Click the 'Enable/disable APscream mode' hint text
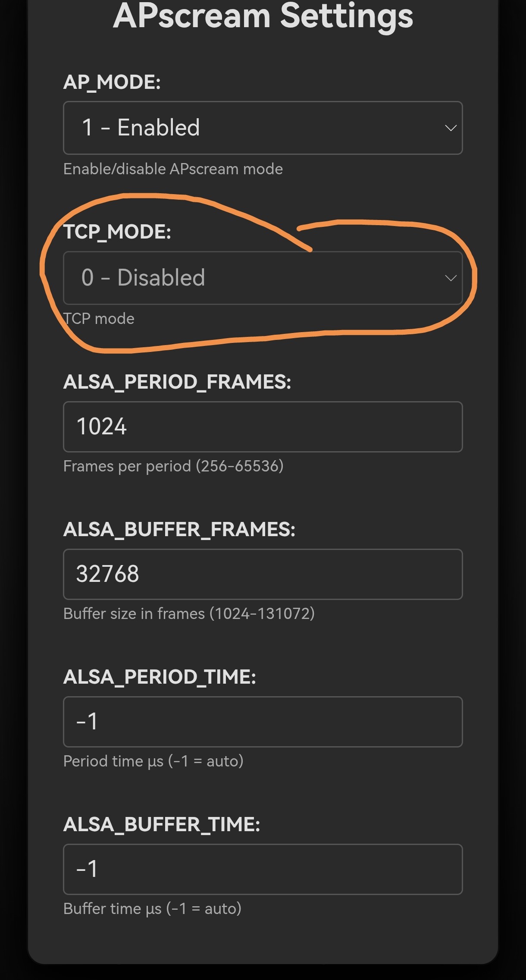The width and height of the screenshot is (526, 980). tap(173, 169)
